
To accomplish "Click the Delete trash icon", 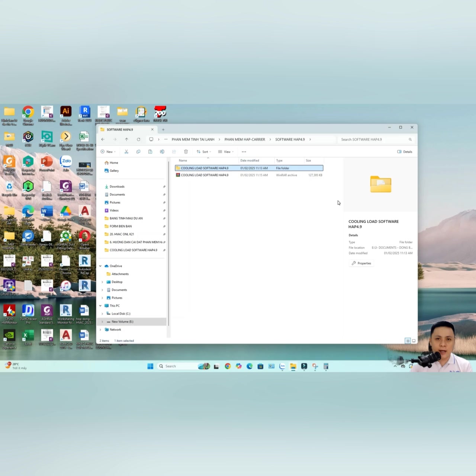I will (x=186, y=152).
